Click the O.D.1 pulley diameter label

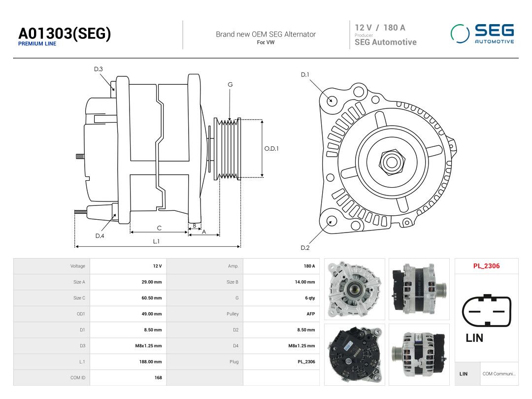pyautogui.click(x=271, y=149)
